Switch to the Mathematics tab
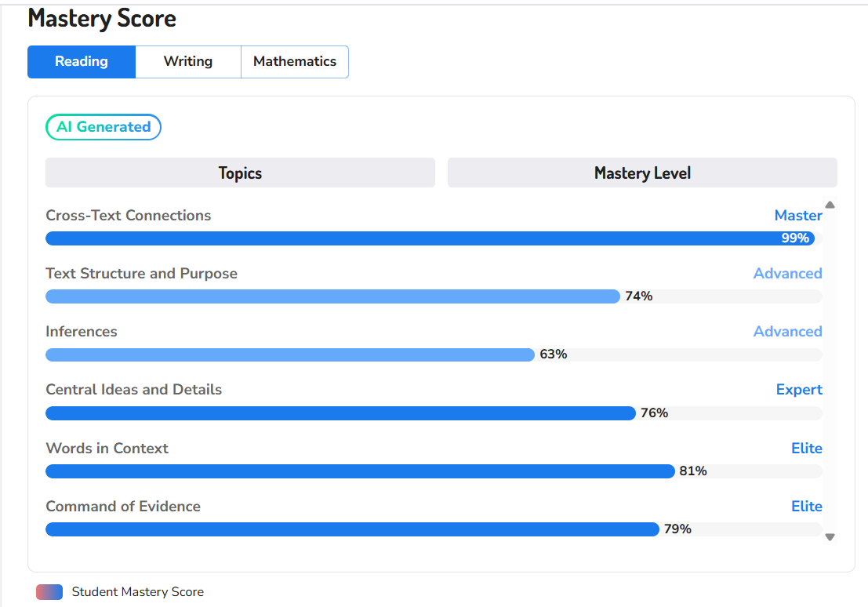This screenshot has width=868, height=607. (x=294, y=61)
